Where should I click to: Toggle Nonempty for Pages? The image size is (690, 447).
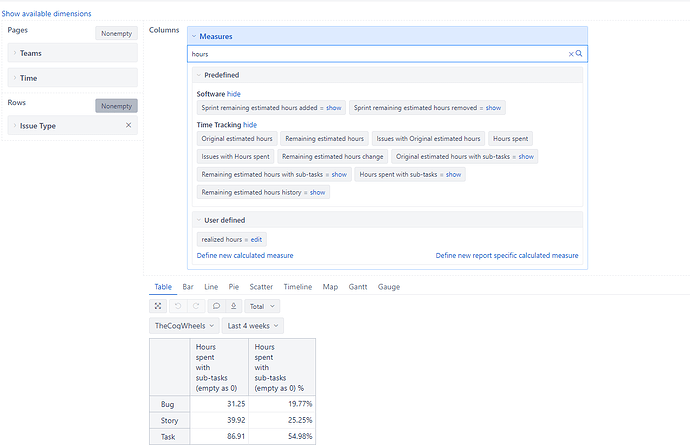click(x=117, y=33)
